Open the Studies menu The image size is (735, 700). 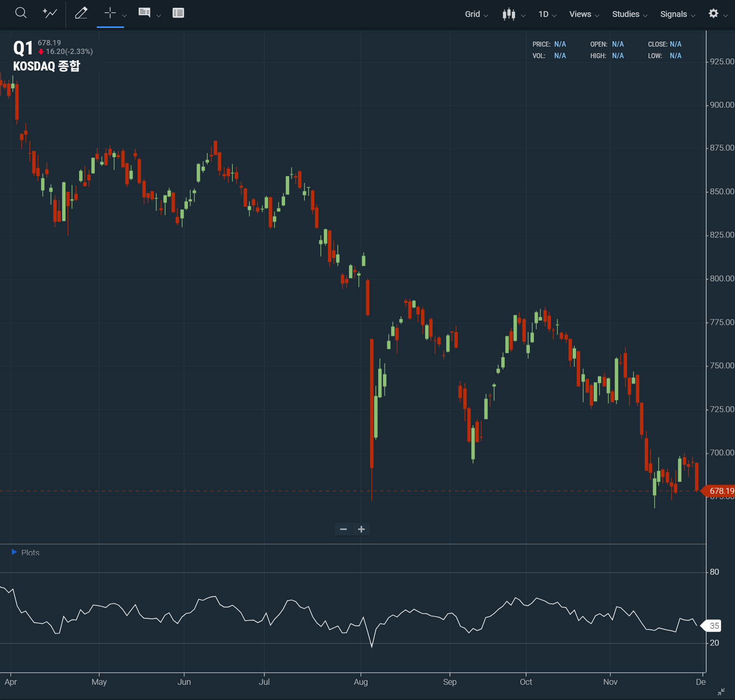(x=630, y=14)
